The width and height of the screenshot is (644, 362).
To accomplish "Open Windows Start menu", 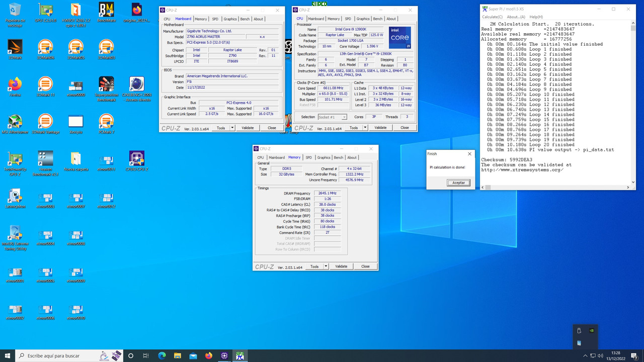I will click(7, 355).
